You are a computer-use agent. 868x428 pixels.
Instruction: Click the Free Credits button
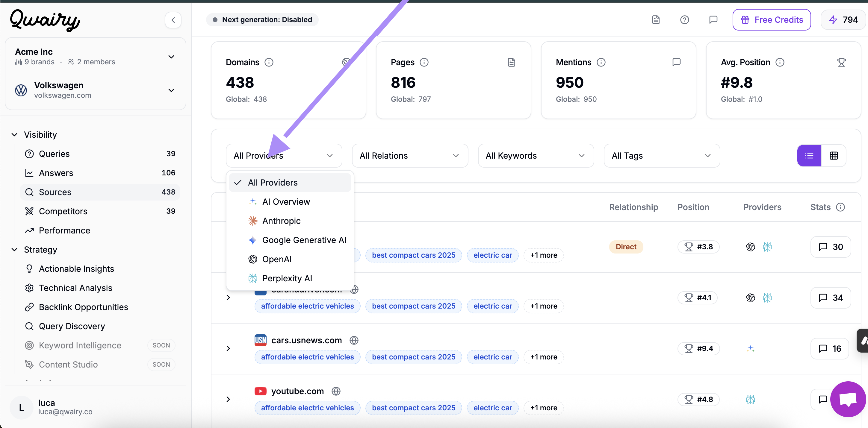772,20
